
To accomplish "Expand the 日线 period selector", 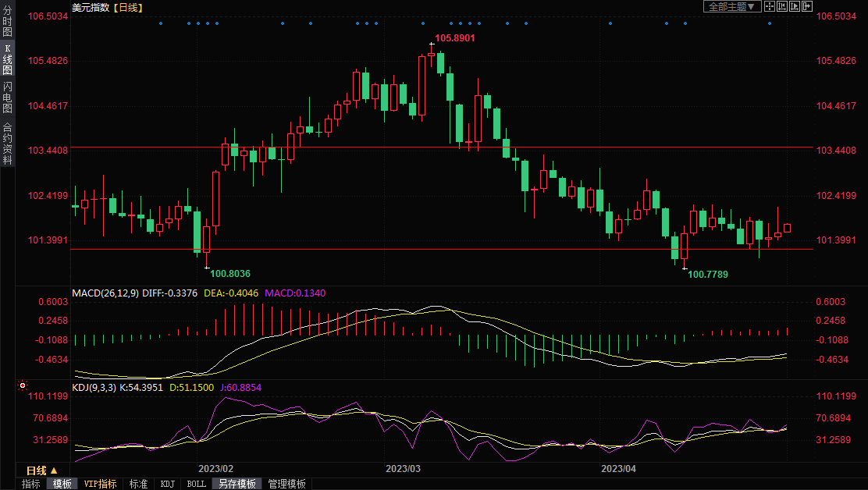I will click(x=41, y=470).
